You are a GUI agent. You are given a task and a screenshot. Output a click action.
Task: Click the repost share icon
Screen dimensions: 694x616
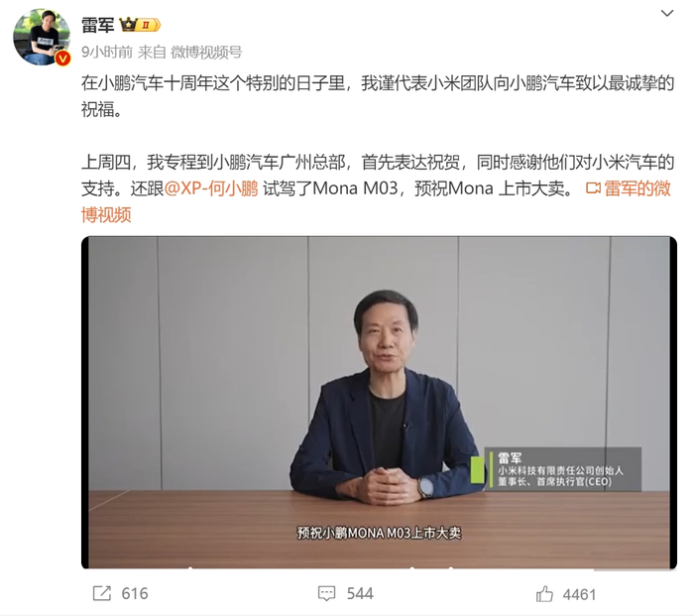click(x=102, y=593)
